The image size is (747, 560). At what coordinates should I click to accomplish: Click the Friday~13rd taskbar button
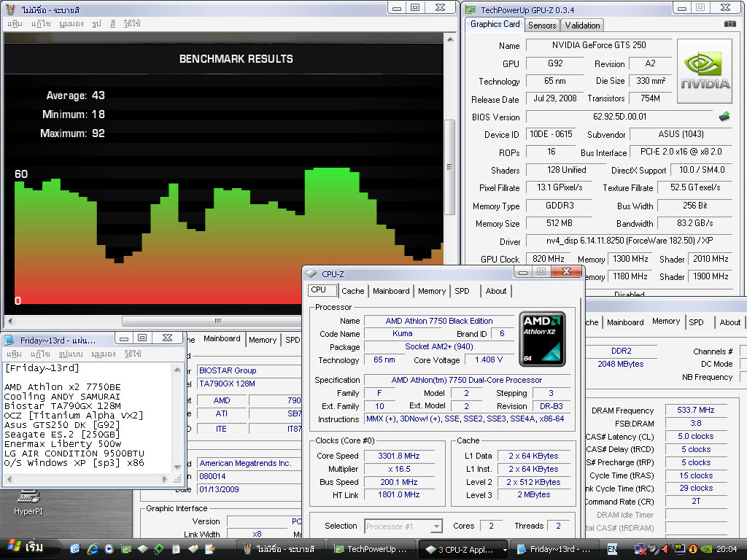point(554,549)
